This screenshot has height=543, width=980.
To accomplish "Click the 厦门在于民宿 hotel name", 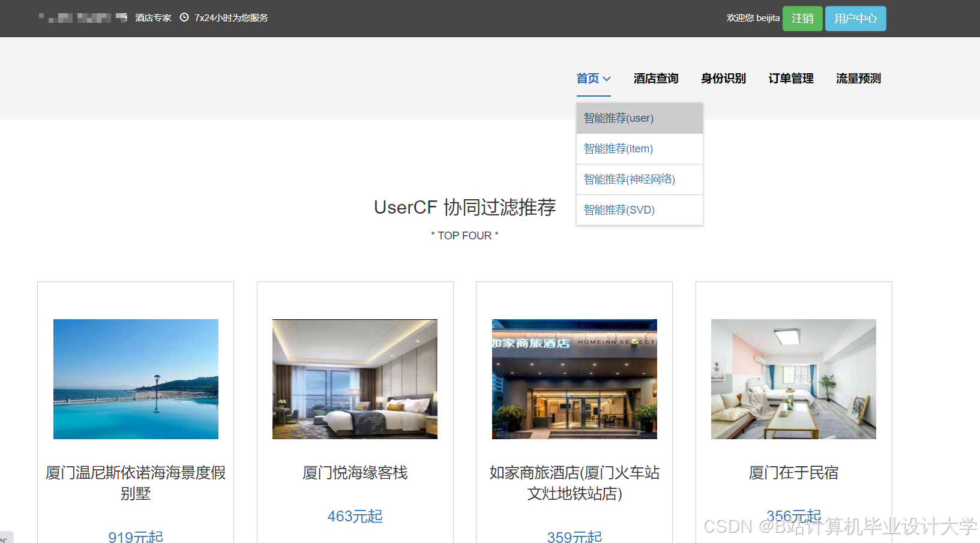I will click(793, 473).
